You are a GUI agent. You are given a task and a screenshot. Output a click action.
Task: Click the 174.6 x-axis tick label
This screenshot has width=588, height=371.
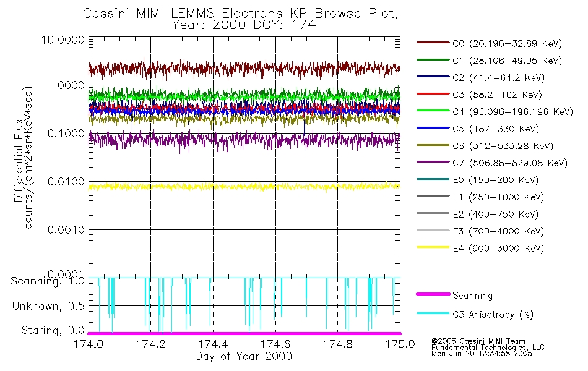click(275, 344)
